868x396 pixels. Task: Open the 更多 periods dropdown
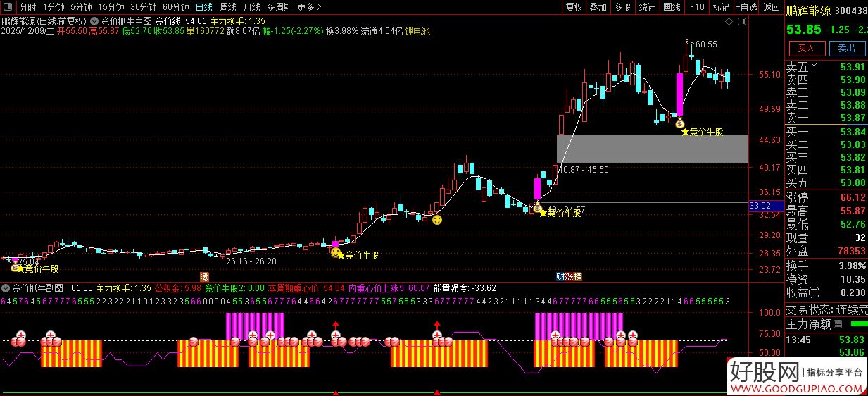click(x=309, y=7)
